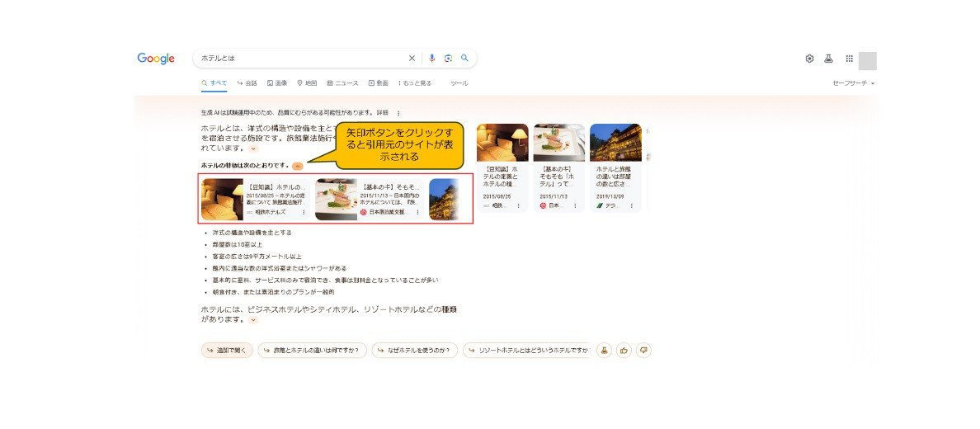Clear the search box with the X

[412, 59]
